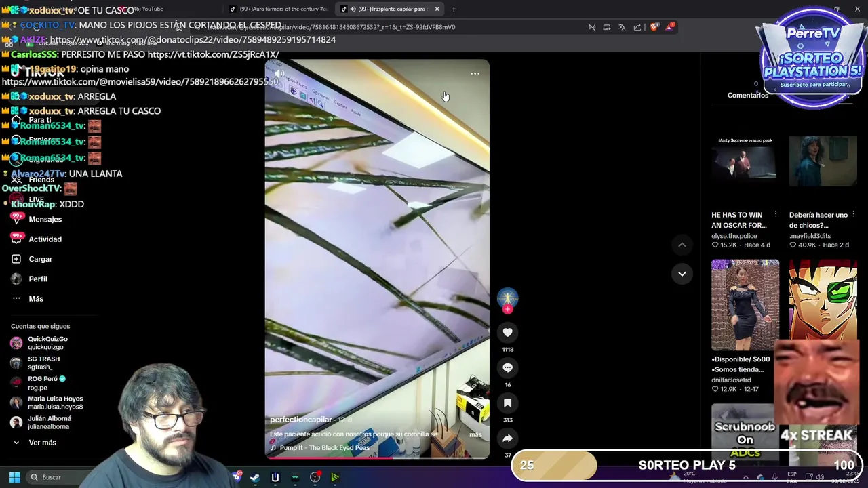The height and width of the screenshot is (488, 868).
Task: Open the taskbar clock and date
Action: tap(844, 477)
